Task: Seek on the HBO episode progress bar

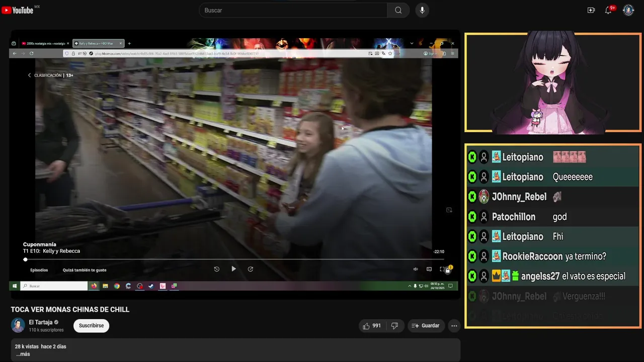Action: pos(234,259)
